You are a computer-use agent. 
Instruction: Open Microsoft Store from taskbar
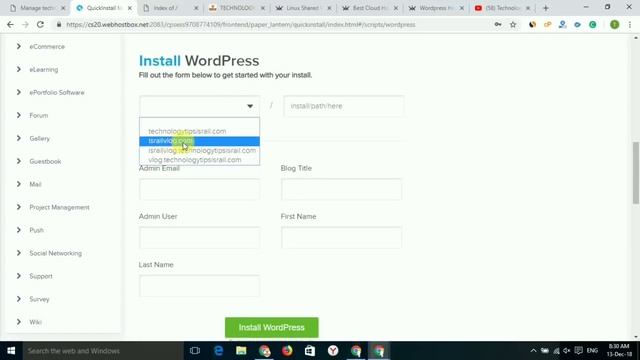pyautogui.click(x=310, y=351)
